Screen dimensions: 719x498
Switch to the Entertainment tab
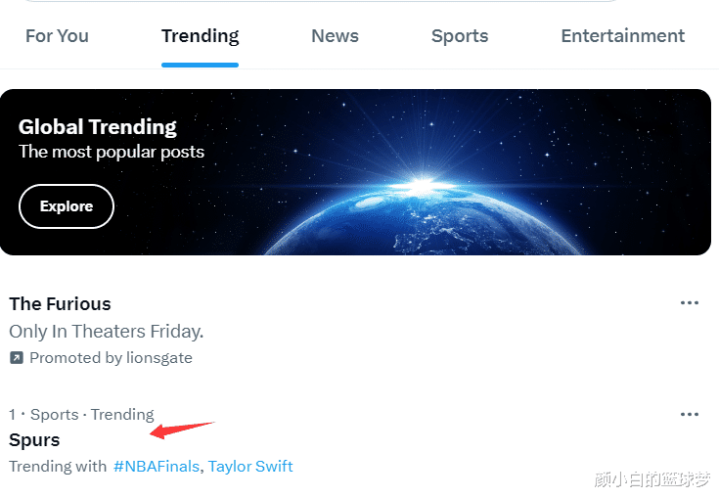coord(623,36)
